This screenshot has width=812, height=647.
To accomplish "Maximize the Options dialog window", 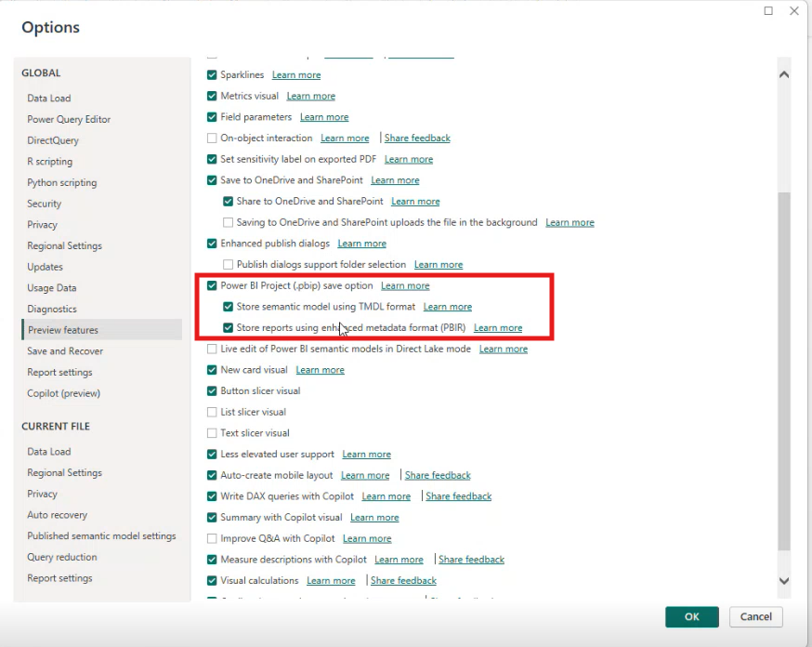I will (x=768, y=11).
